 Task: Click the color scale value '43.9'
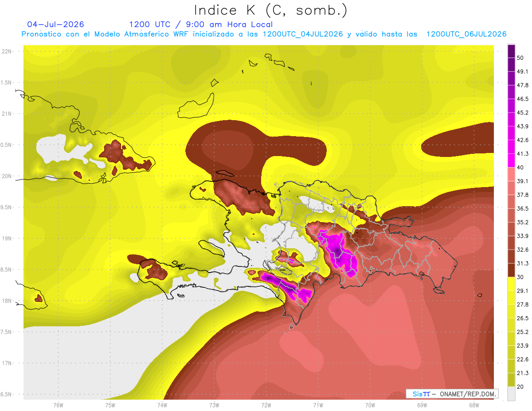[523, 126]
